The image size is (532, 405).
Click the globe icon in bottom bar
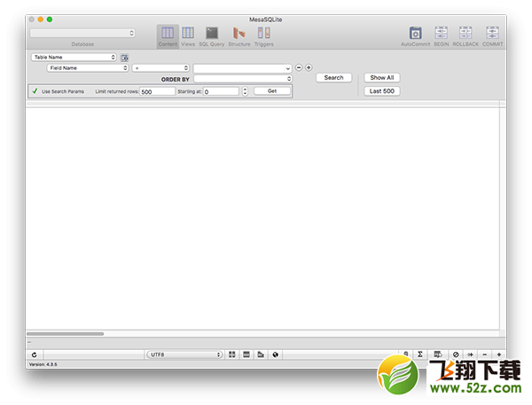pos(275,354)
